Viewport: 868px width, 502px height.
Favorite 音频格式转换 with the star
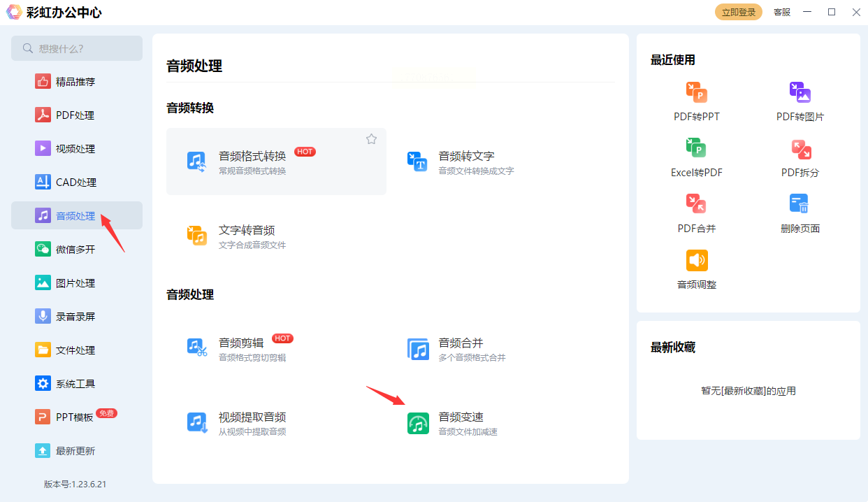371,139
